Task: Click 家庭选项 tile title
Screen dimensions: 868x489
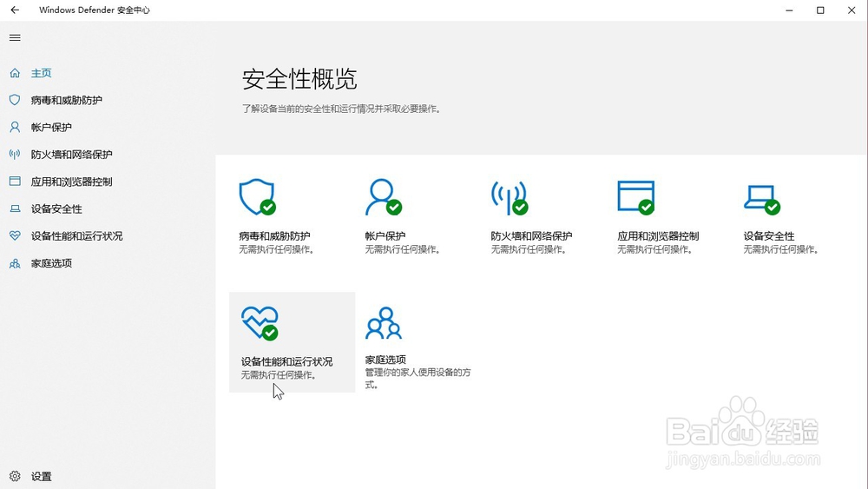Action: (385, 360)
